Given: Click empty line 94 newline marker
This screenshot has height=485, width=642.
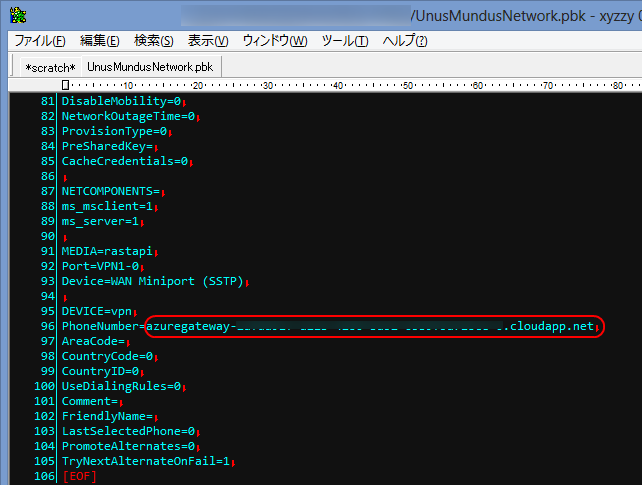Looking at the screenshot, I should point(65,298).
